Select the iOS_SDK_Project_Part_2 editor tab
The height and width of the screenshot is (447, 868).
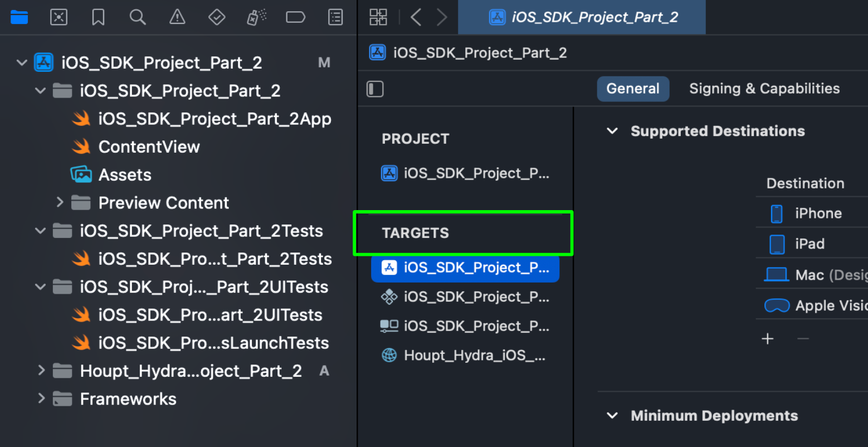click(582, 17)
